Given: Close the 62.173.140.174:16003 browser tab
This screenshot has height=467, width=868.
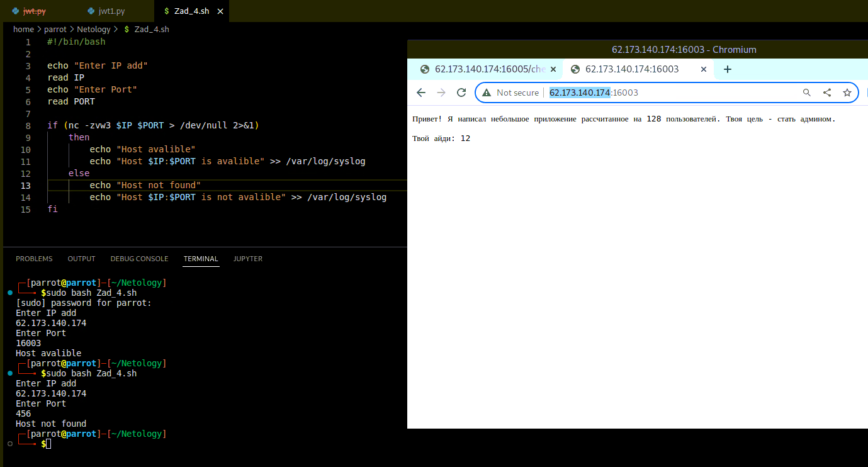Looking at the screenshot, I should click(x=704, y=69).
